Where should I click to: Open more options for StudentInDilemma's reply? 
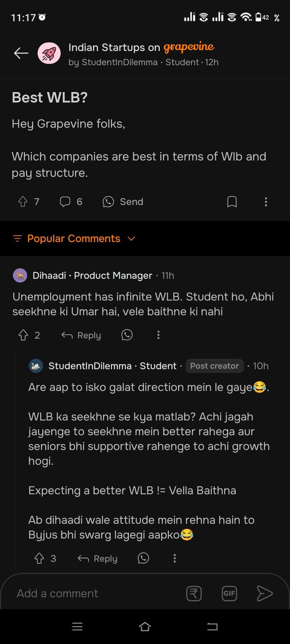174,558
